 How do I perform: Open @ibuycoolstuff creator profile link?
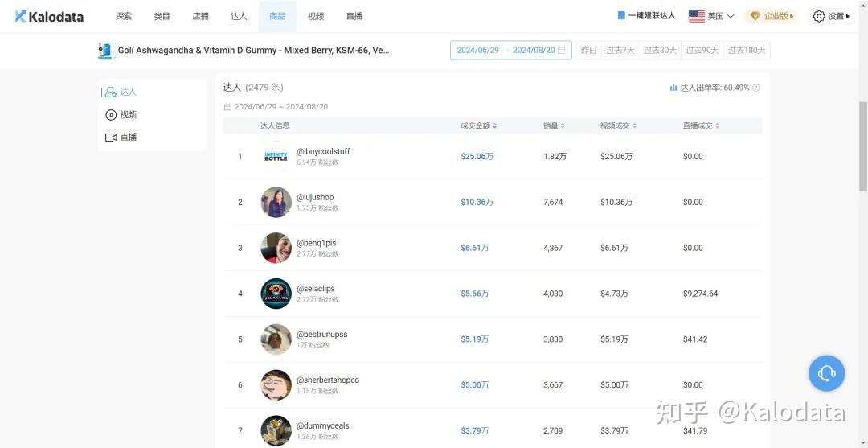point(323,151)
